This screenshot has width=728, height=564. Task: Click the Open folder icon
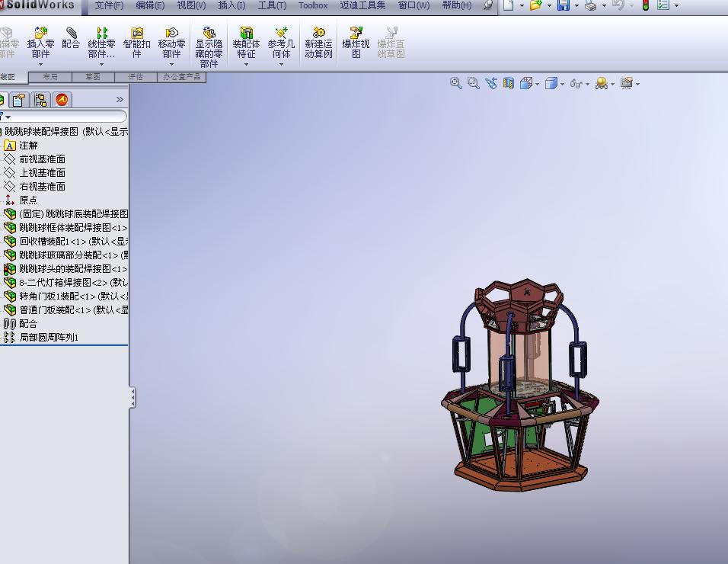click(x=536, y=5)
